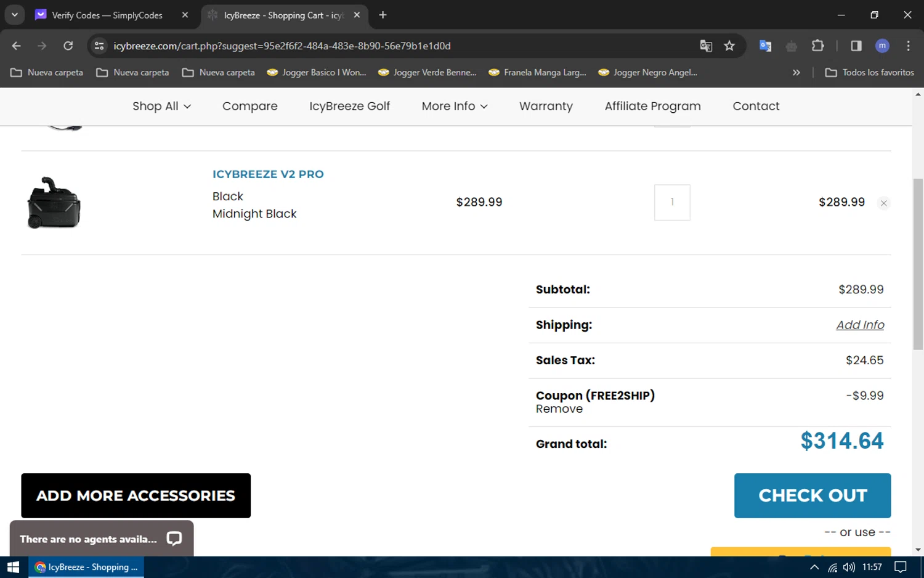This screenshot has height=578, width=924.
Task: Click the forward navigation arrow
Action: (42, 46)
